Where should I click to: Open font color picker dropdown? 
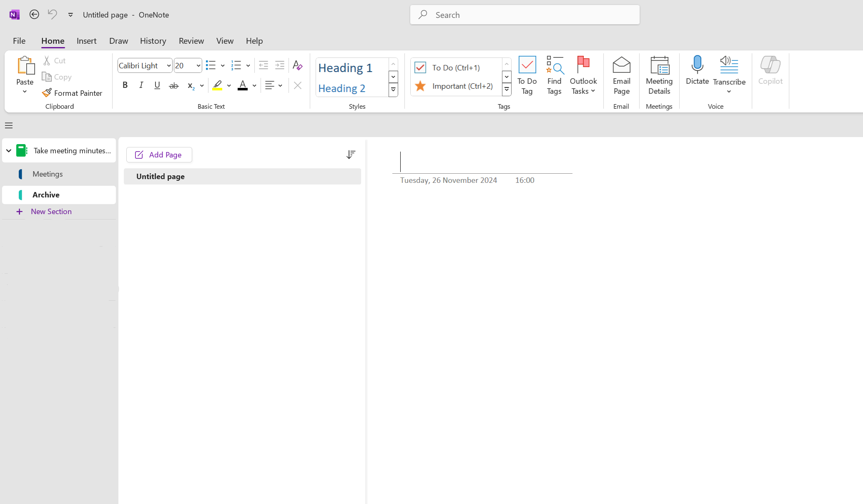pos(254,85)
